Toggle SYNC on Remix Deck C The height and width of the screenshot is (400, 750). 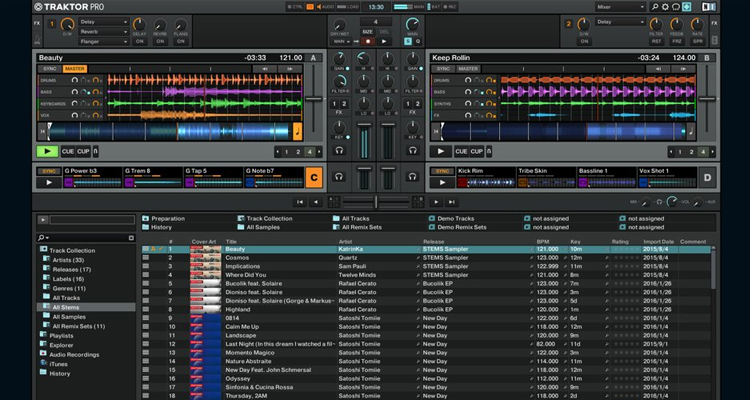[x=49, y=171]
